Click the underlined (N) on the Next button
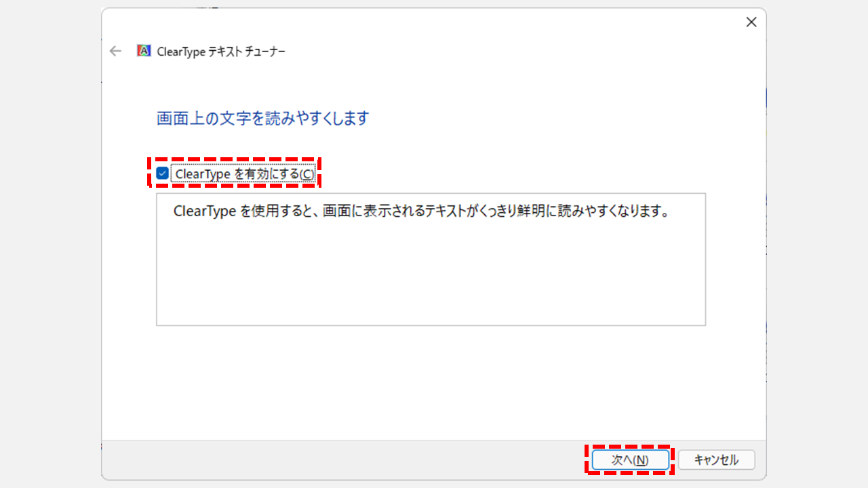The image size is (868, 488). point(641,460)
